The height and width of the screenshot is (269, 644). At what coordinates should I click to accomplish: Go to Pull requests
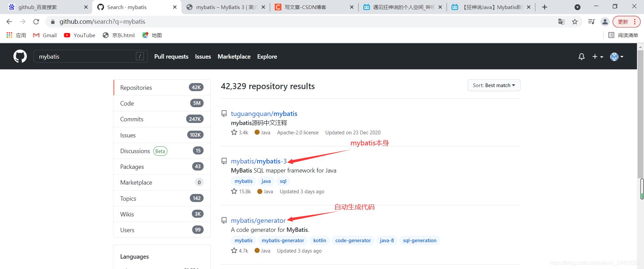click(x=171, y=57)
